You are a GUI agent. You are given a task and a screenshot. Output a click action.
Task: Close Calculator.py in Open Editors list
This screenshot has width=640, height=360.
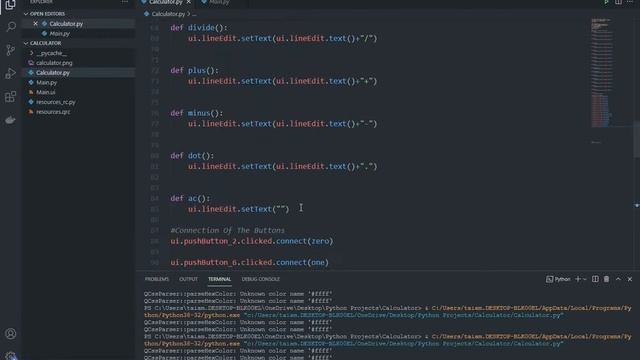click(36, 24)
